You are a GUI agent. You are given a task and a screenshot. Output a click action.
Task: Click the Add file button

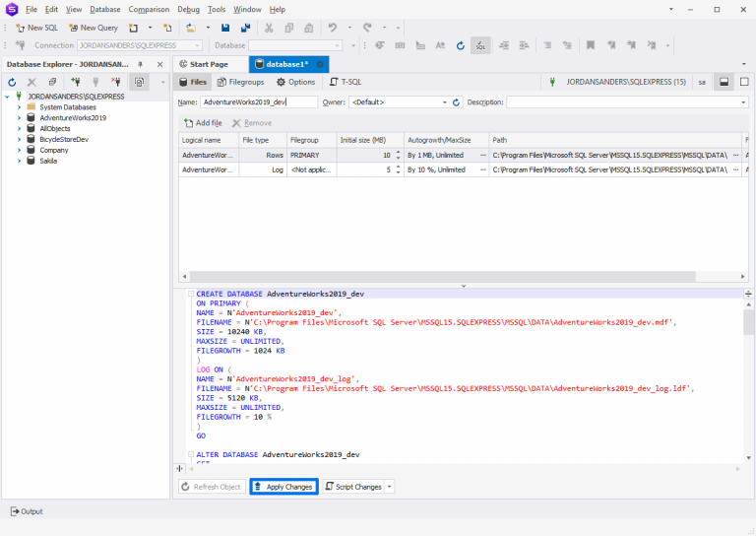pyautogui.click(x=203, y=123)
